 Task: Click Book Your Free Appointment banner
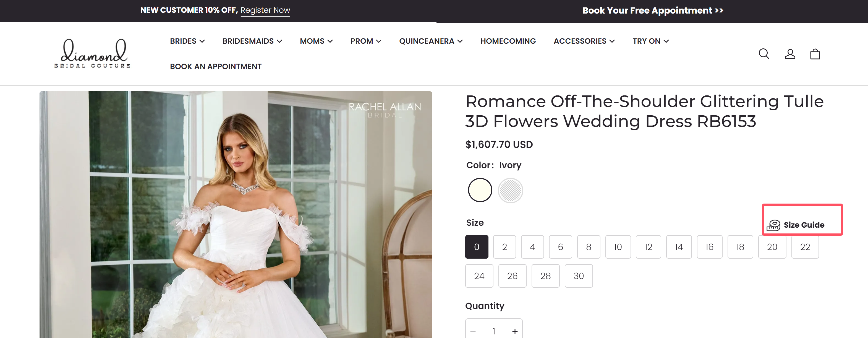[x=653, y=11]
